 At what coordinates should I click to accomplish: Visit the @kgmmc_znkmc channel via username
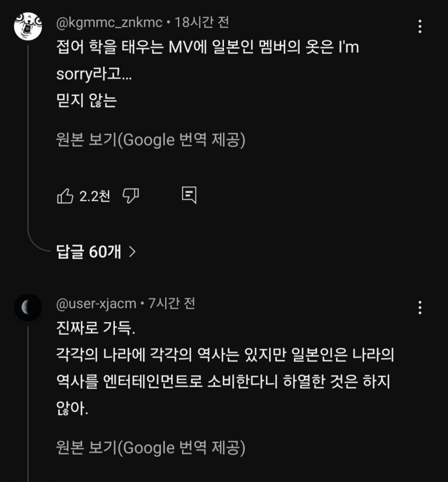pyautogui.click(x=109, y=23)
